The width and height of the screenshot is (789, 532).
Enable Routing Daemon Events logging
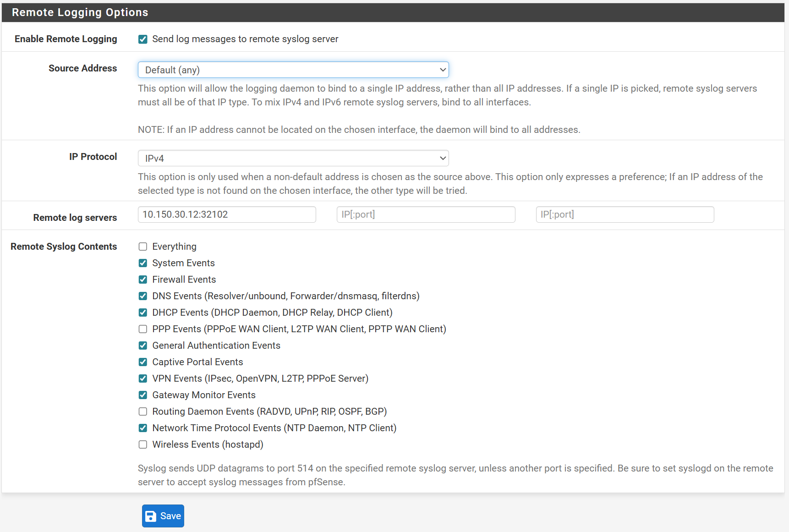click(x=142, y=411)
